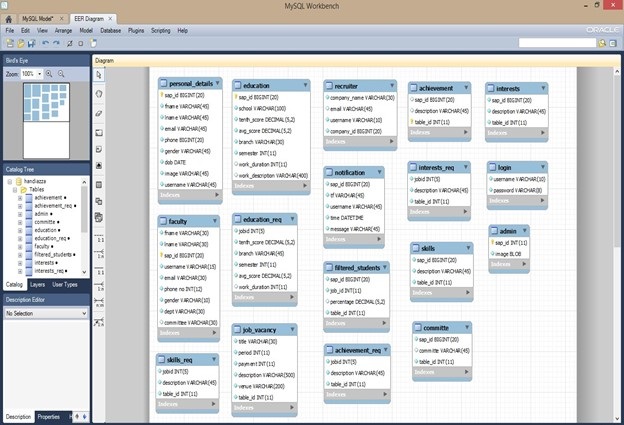This screenshot has width=624, height=425.
Task: Expand Indexes section of the education table
Action: pyautogui.click(x=305, y=186)
